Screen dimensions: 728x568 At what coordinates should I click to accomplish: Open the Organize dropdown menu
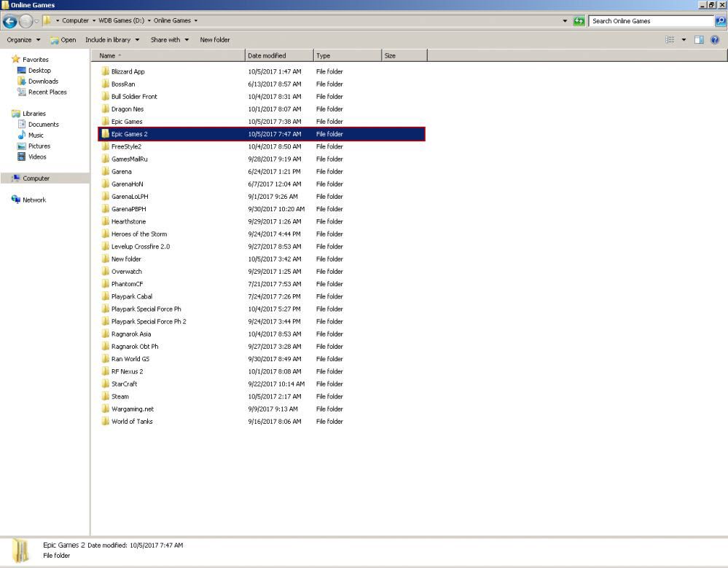click(x=22, y=39)
